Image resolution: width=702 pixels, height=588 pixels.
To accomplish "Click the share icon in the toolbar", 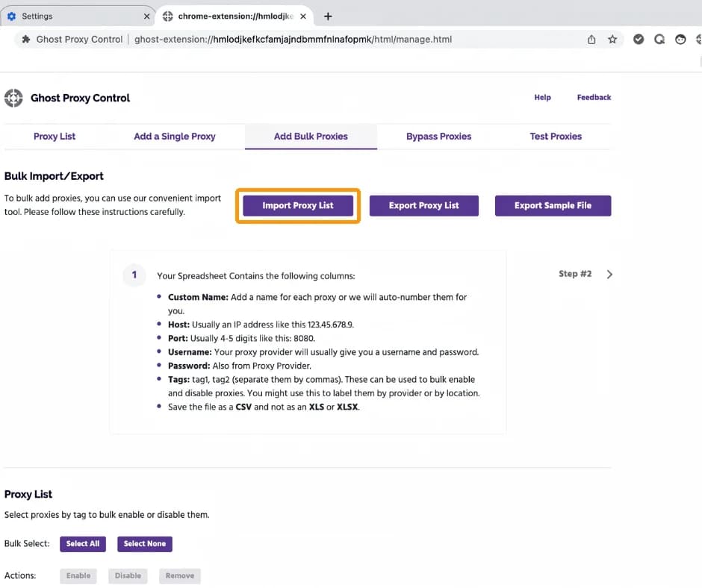I will [591, 39].
